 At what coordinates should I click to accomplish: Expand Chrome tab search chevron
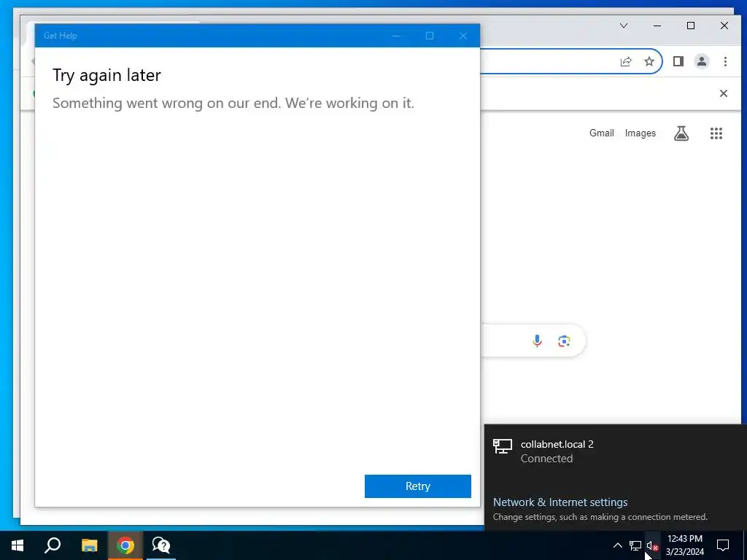click(624, 26)
